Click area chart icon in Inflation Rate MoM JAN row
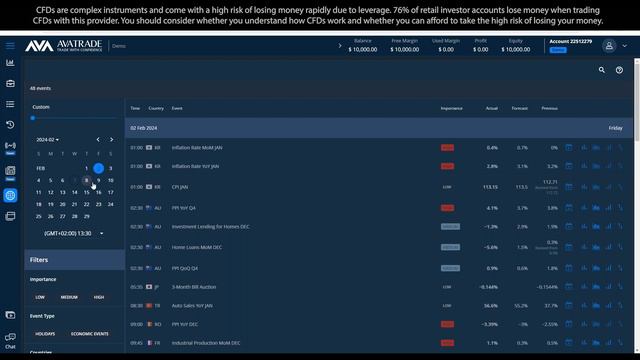Screen dimensions: 640x360 tap(596, 147)
